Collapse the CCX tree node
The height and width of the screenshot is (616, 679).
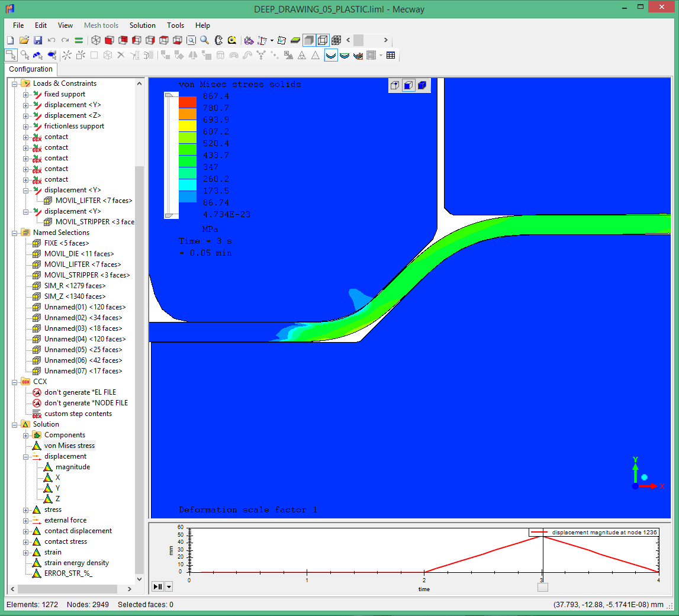(15, 382)
